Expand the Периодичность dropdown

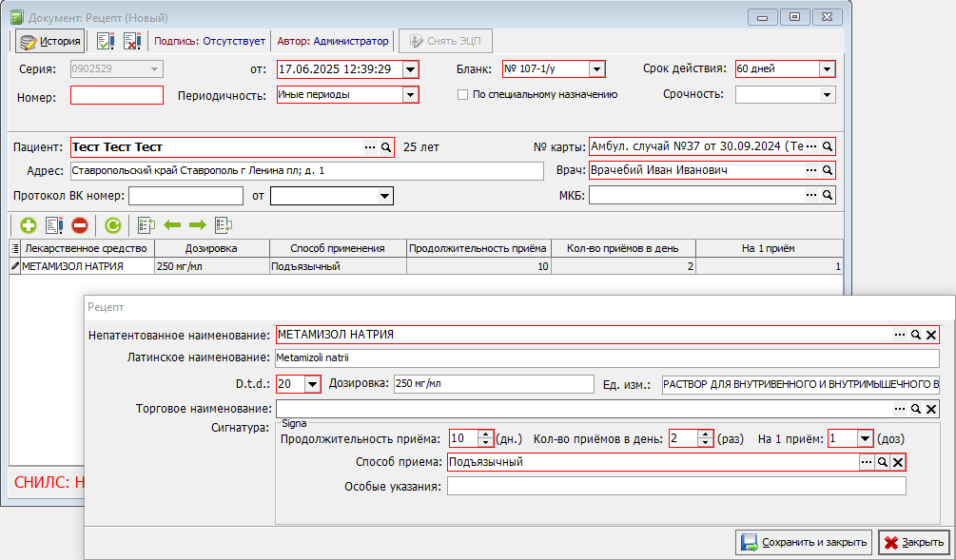410,95
